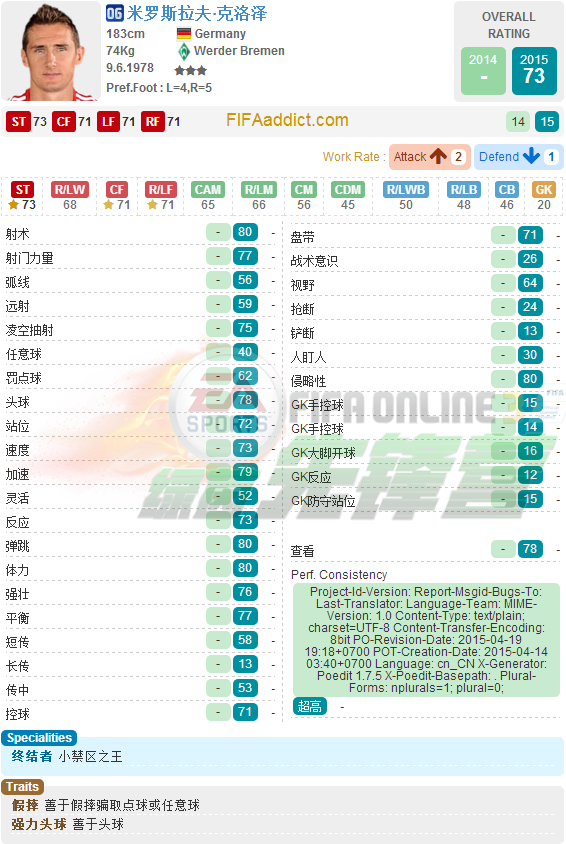This screenshot has height=844, width=566.
Task: Click the player portrait photo
Action: [x=51, y=51]
